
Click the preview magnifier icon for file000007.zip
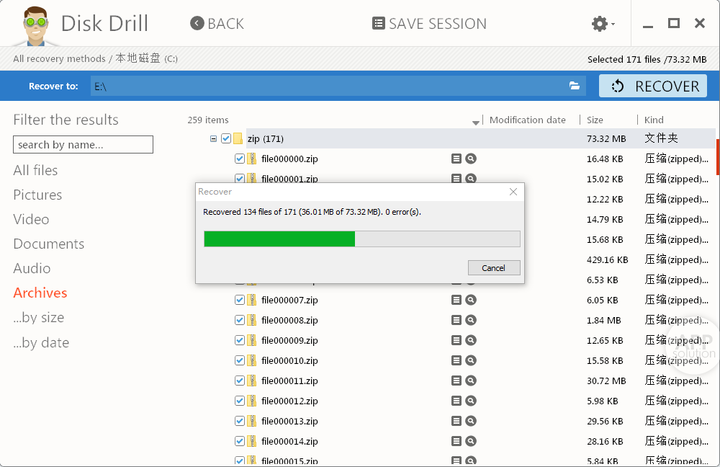click(x=471, y=300)
